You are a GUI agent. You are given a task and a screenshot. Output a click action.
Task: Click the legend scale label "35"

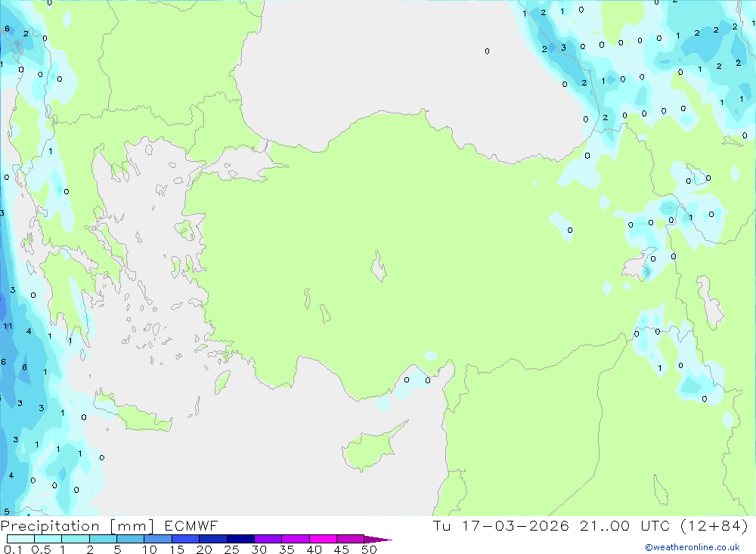[287, 549]
